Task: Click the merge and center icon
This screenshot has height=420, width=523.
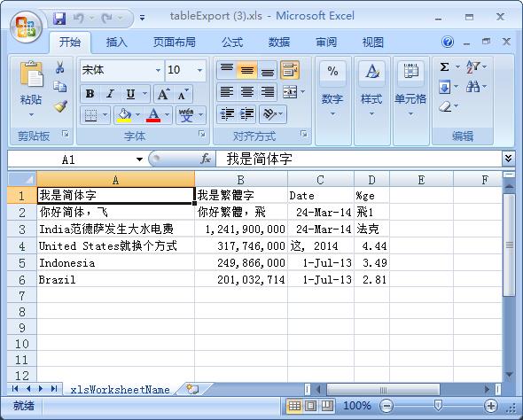Action: [x=290, y=91]
